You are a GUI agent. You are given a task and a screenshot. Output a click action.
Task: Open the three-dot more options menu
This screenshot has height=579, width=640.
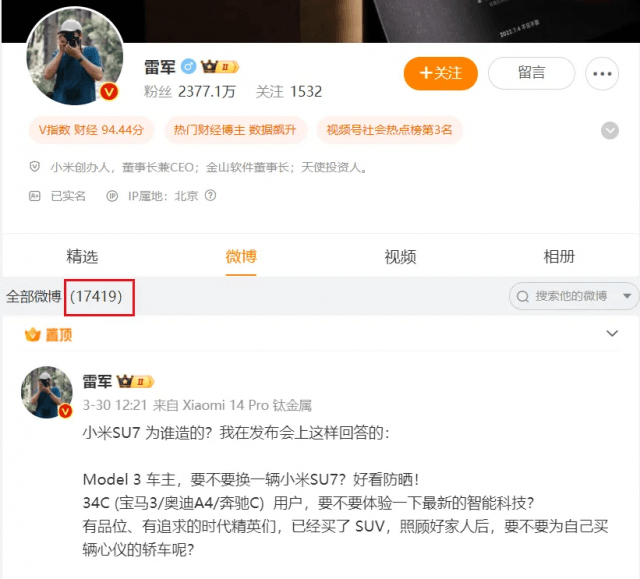tap(602, 74)
